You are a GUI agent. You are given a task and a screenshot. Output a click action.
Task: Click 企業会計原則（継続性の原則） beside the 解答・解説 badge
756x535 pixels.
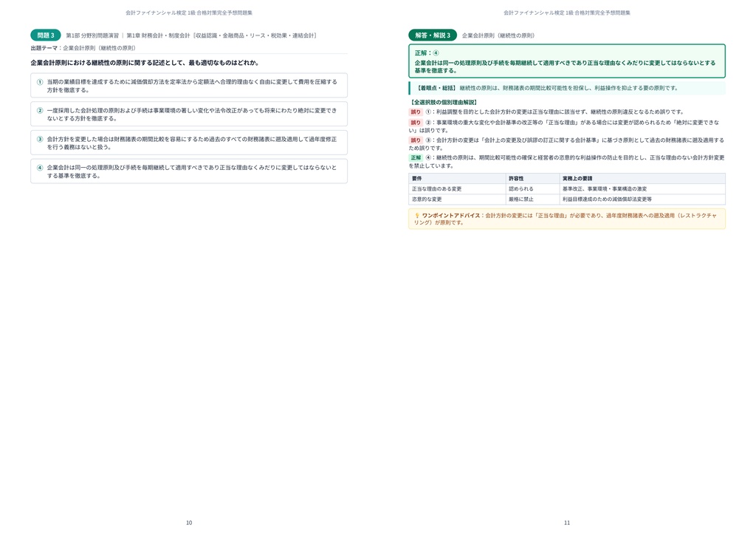(x=498, y=35)
